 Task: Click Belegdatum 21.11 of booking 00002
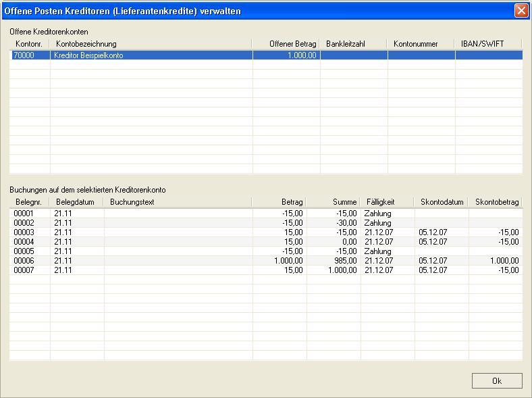tap(63, 223)
